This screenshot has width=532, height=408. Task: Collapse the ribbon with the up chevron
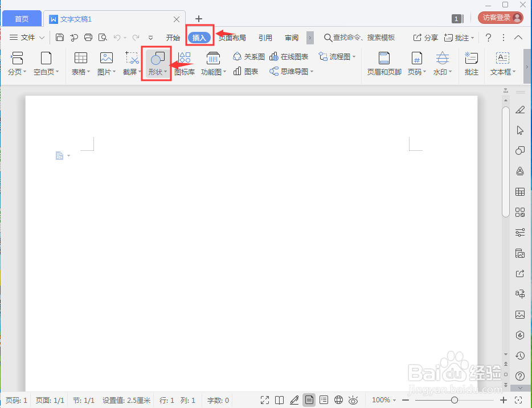point(518,38)
